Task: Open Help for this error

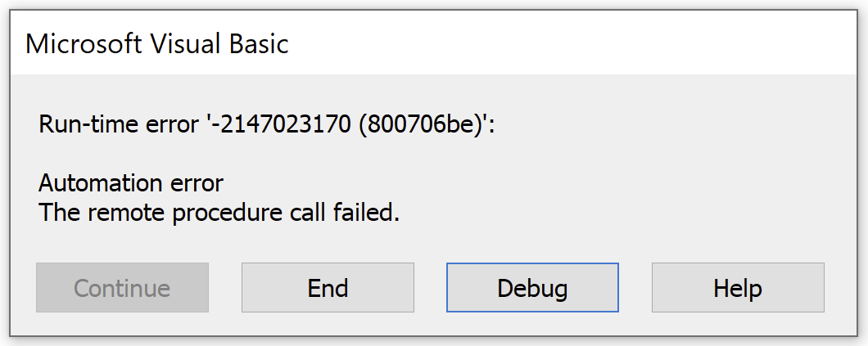Action: coord(737,288)
